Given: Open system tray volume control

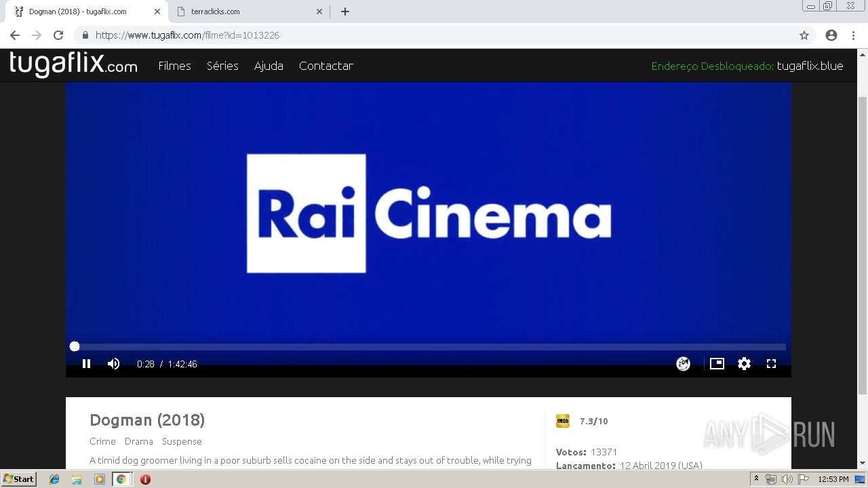Looking at the screenshot, I should pyautogui.click(x=787, y=479).
